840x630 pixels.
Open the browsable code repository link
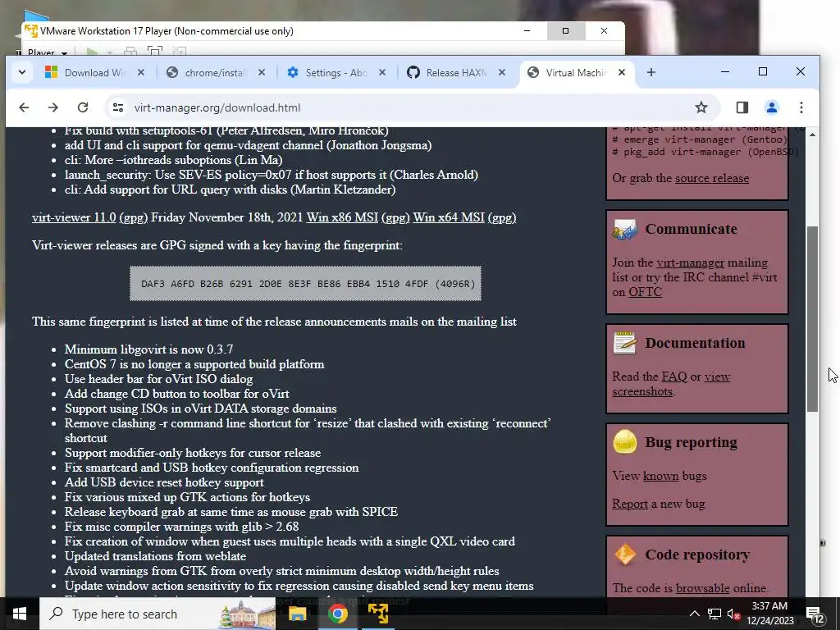point(702,588)
